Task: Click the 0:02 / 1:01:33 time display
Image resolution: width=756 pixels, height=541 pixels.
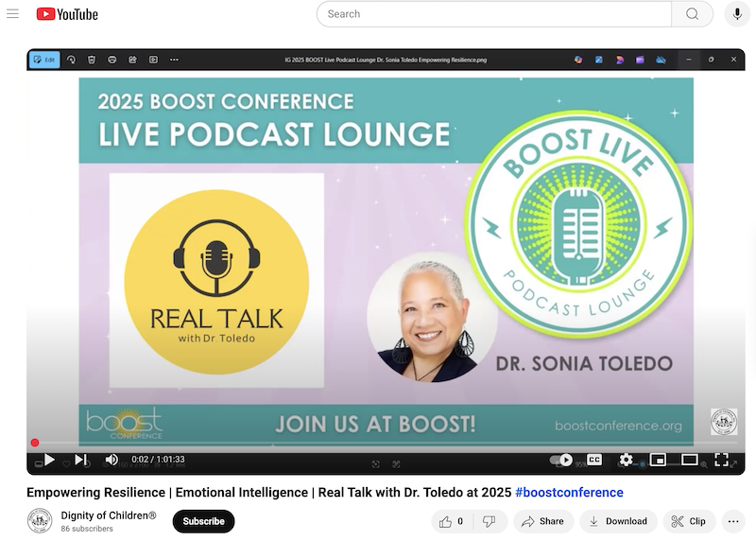Action: point(158,460)
